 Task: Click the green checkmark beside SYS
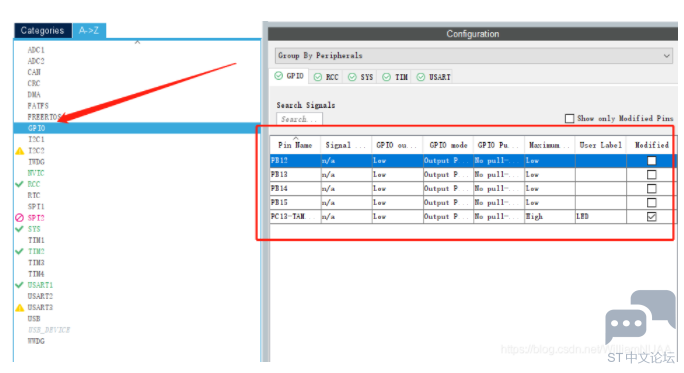click(19, 229)
